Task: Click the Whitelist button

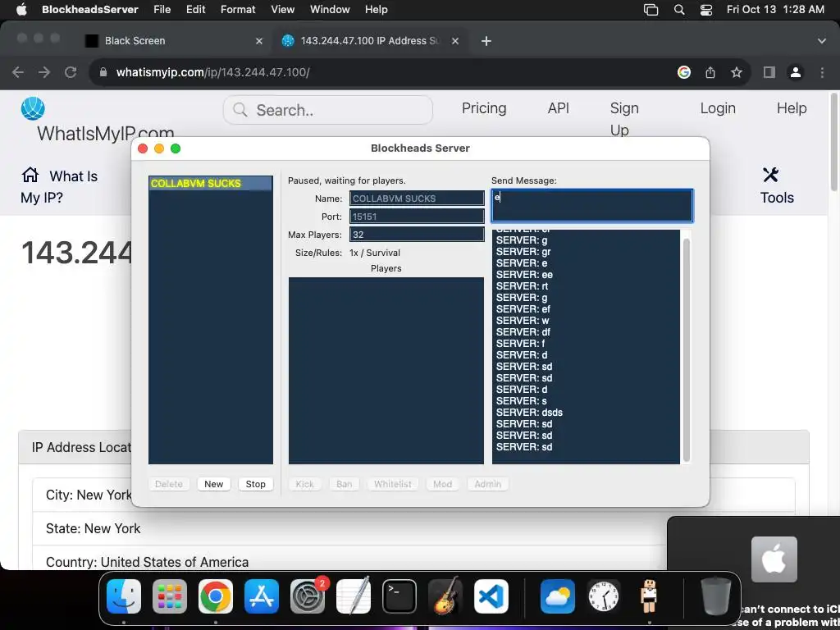Action: (393, 484)
